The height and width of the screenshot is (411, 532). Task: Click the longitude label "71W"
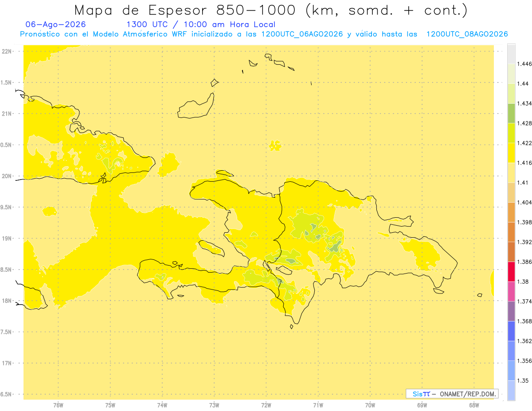coord(318,405)
